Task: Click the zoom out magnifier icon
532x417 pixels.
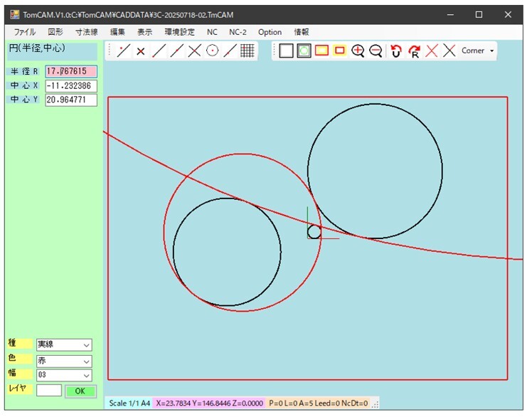Action: (376, 51)
